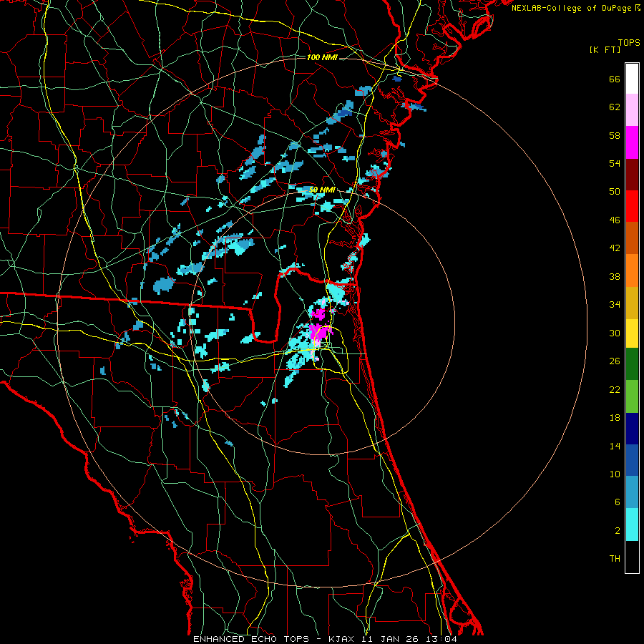Viewport: 644px width, 644px height.
Task: Click the dark green legend swatch
Action: (632, 364)
